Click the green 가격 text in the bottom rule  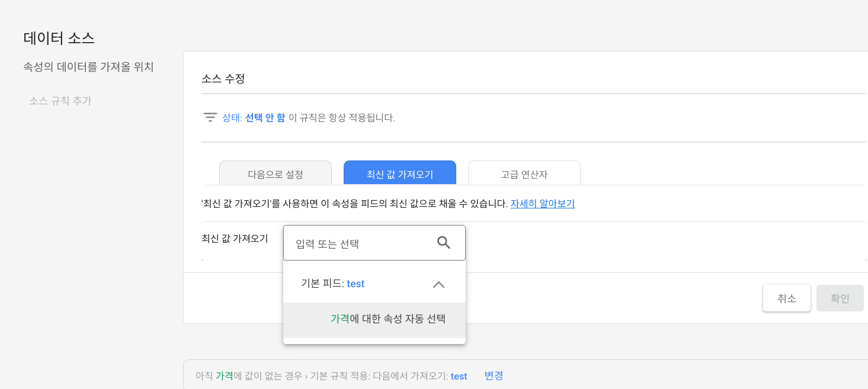(225, 376)
